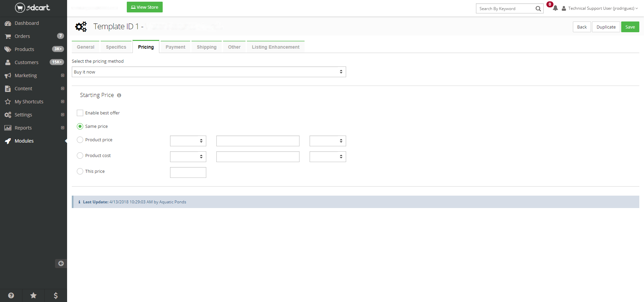
Task: Open the Technical Support User account menu
Action: [x=600, y=8]
